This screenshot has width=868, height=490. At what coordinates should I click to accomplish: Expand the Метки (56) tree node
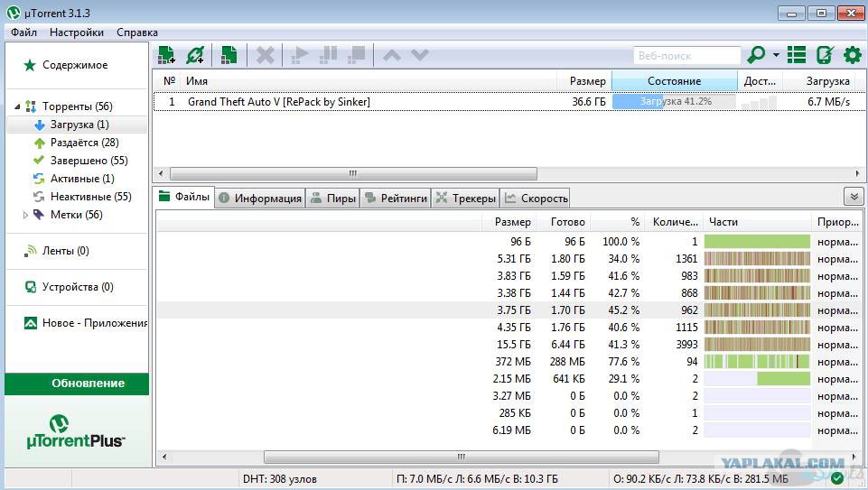pos(25,215)
